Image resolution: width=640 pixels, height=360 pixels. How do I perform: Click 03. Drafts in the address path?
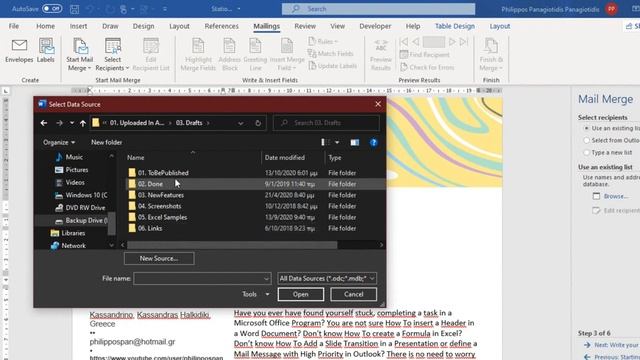(x=189, y=123)
